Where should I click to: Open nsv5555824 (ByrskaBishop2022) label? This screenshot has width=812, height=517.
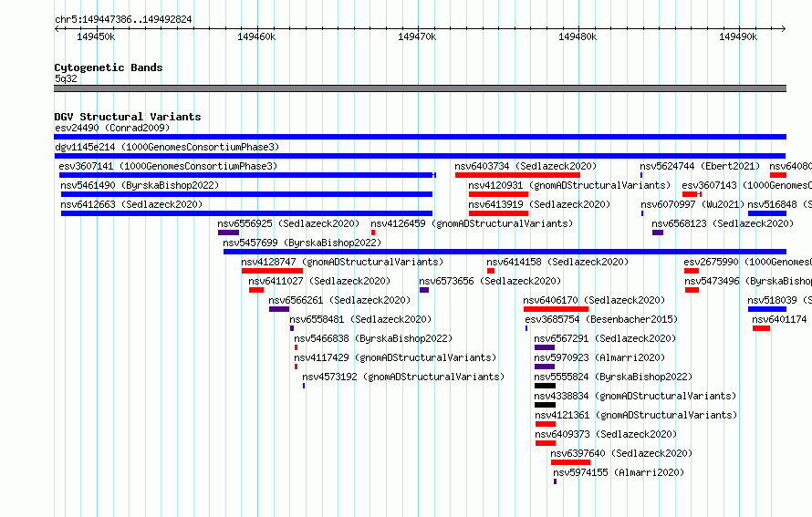pos(613,377)
